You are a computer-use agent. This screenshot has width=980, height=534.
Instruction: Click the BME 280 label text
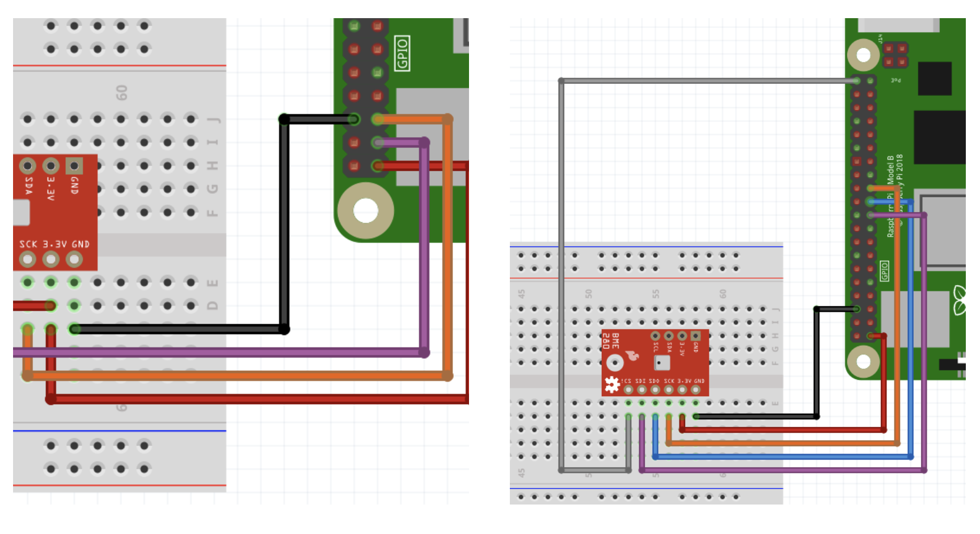(610, 342)
